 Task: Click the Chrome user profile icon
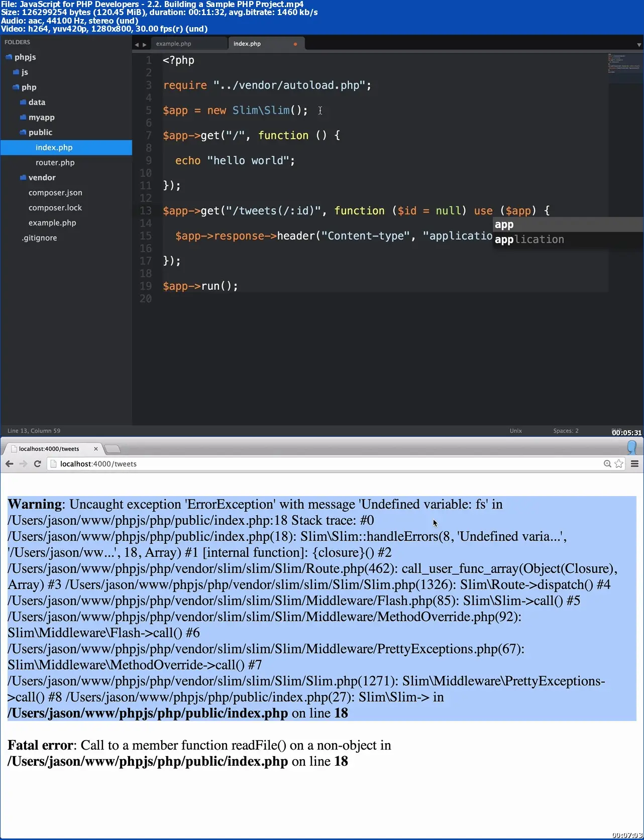point(632,447)
